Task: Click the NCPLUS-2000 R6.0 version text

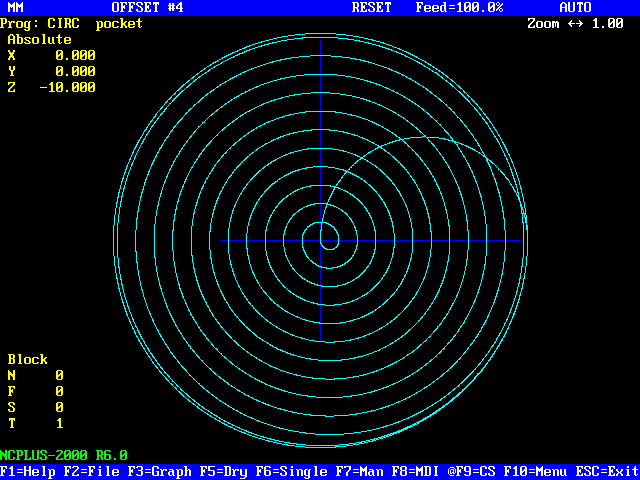Action: coord(64,456)
